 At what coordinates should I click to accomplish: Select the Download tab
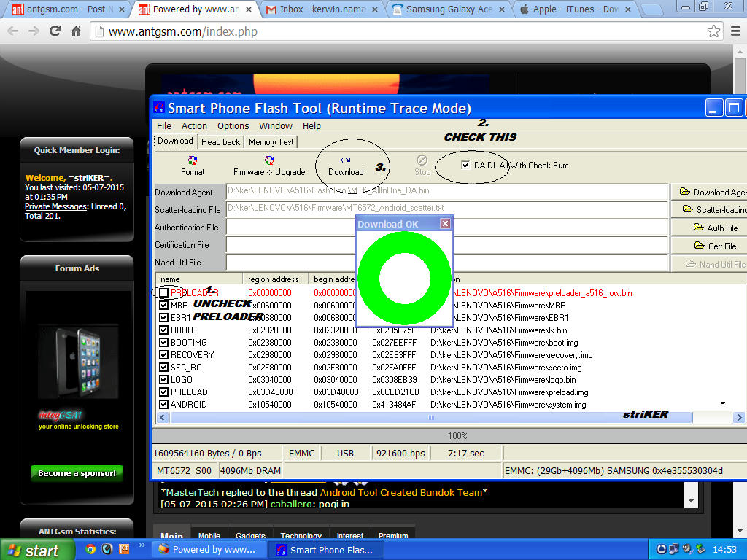coord(175,141)
